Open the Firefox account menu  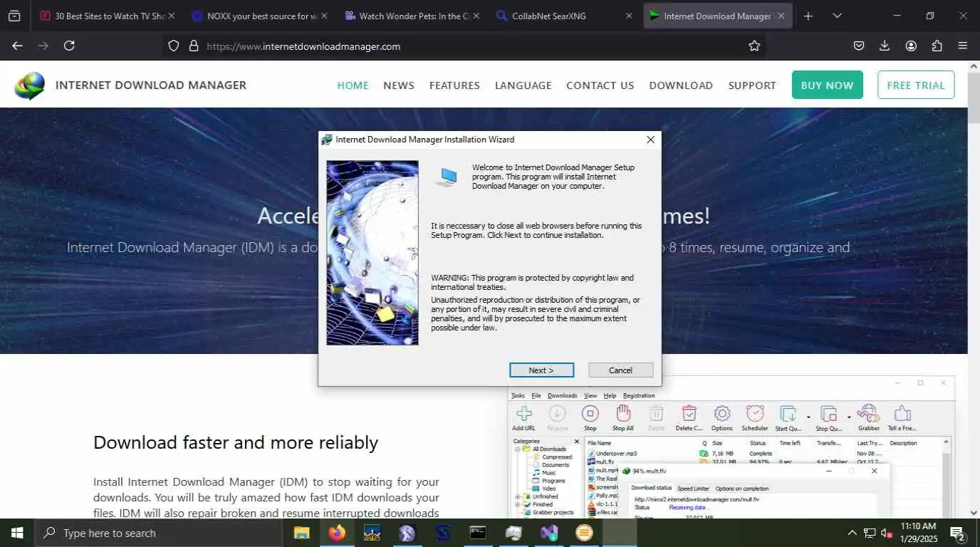911,46
